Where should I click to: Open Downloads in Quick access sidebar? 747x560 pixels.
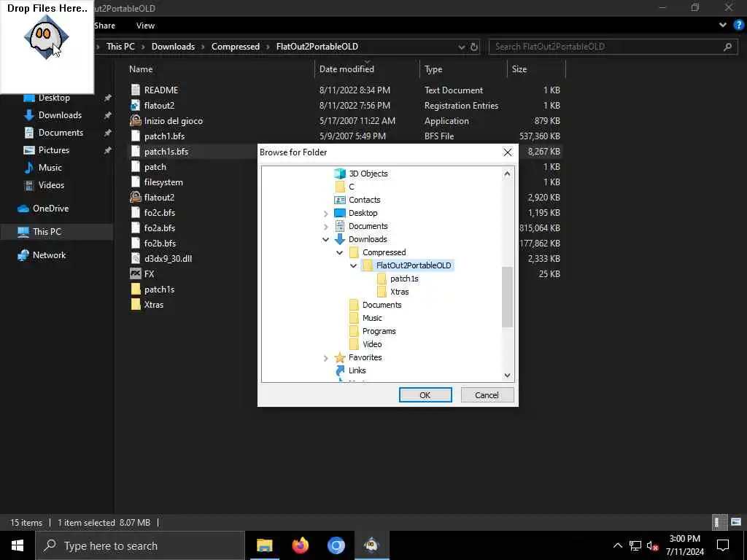coord(60,115)
